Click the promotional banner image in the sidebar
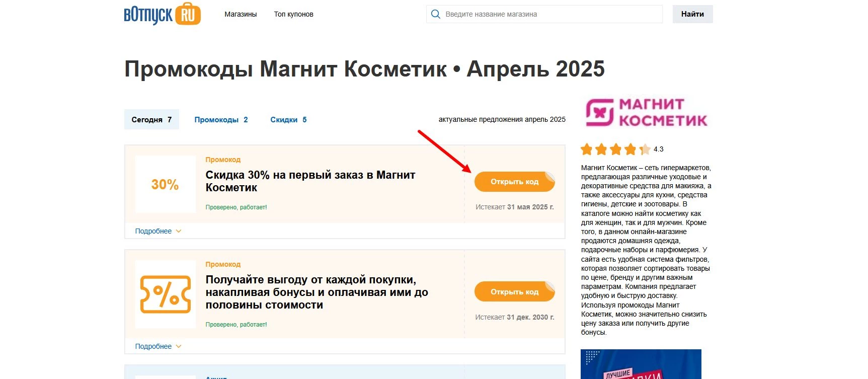868x379 pixels. (641, 364)
